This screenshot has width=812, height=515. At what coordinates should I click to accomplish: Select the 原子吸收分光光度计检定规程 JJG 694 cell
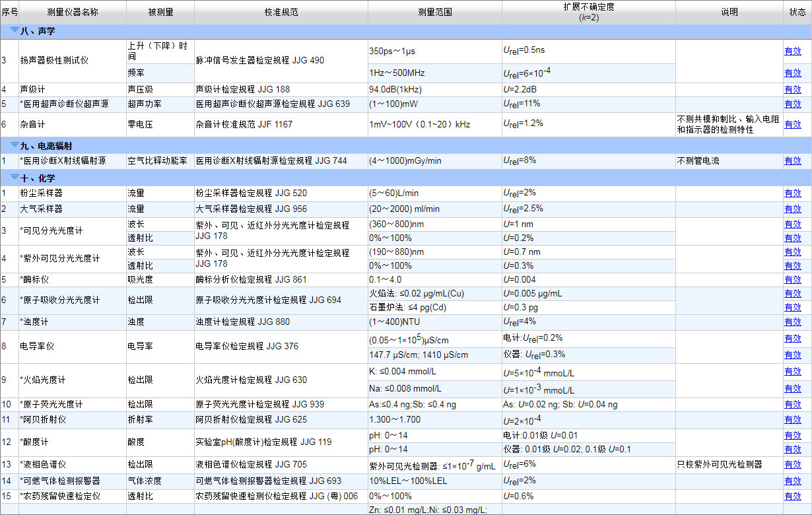pyautogui.click(x=281, y=300)
